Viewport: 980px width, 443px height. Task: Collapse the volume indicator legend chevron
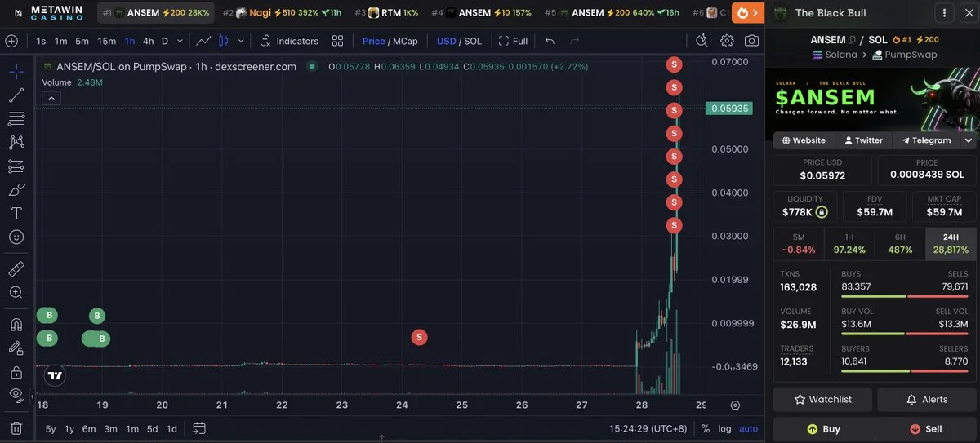coord(51,98)
